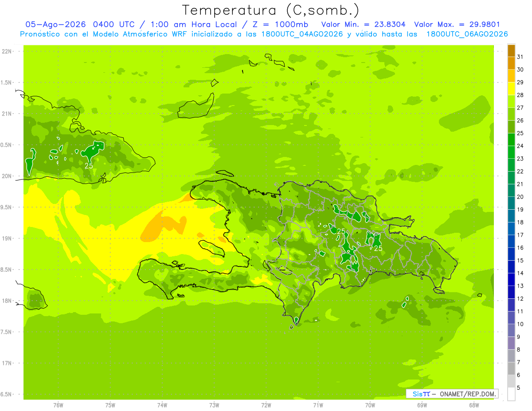Viewport: 532px width, 411px height.
Task: Click the '72W' longitude label
Action: (x=266, y=405)
